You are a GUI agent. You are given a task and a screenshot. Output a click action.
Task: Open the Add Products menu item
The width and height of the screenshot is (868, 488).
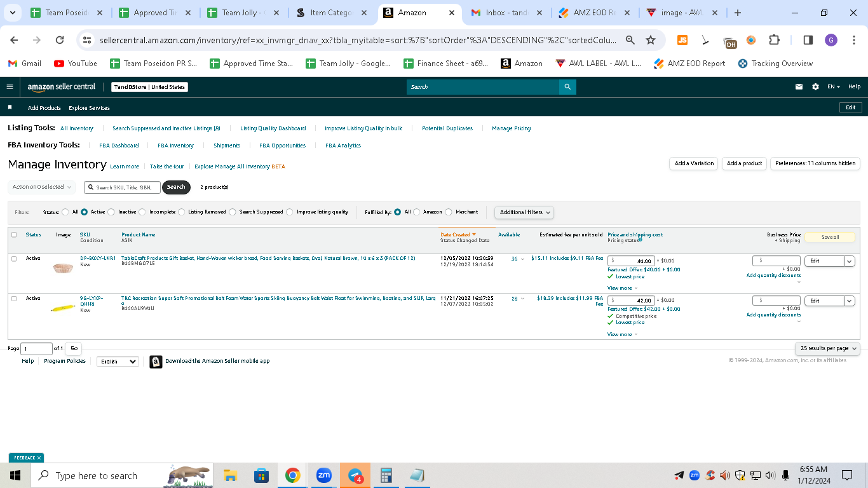pos(44,108)
